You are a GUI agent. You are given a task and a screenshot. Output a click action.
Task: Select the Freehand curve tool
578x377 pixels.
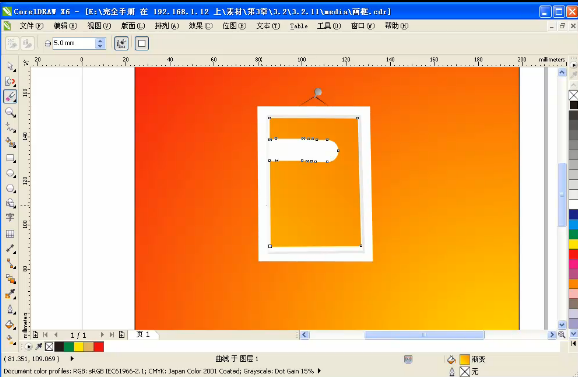10,128
